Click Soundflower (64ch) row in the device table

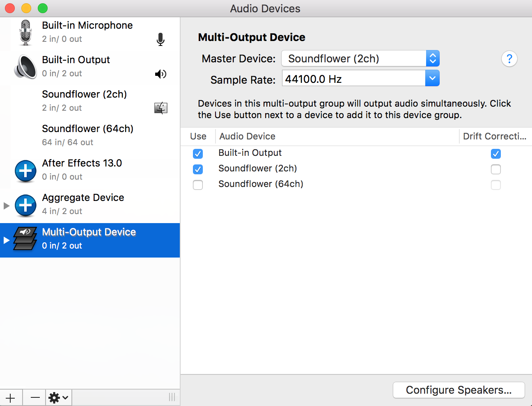pyautogui.click(x=356, y=184)
